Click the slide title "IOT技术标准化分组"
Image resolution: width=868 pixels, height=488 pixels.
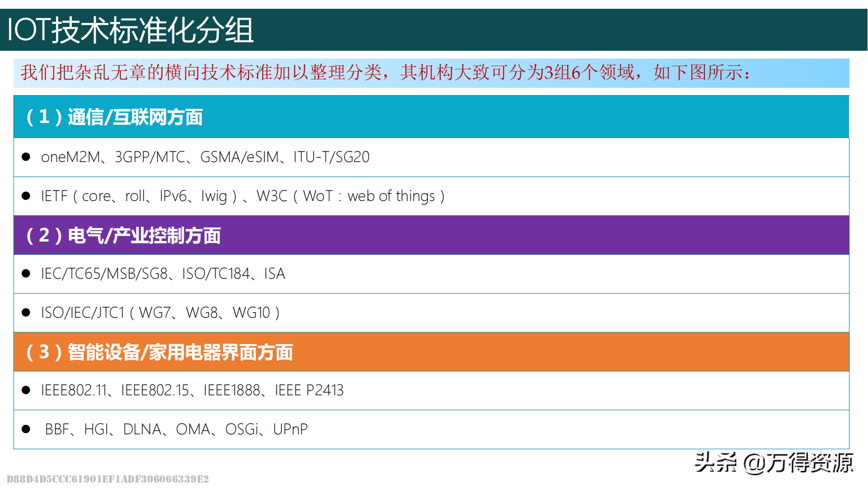(130, 30)
